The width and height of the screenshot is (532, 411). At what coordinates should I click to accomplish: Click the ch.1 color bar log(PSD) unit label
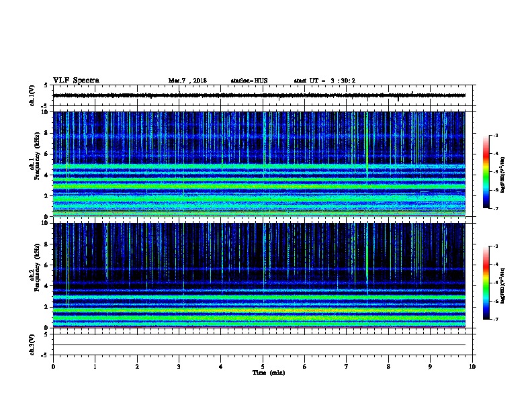[503, 175]
